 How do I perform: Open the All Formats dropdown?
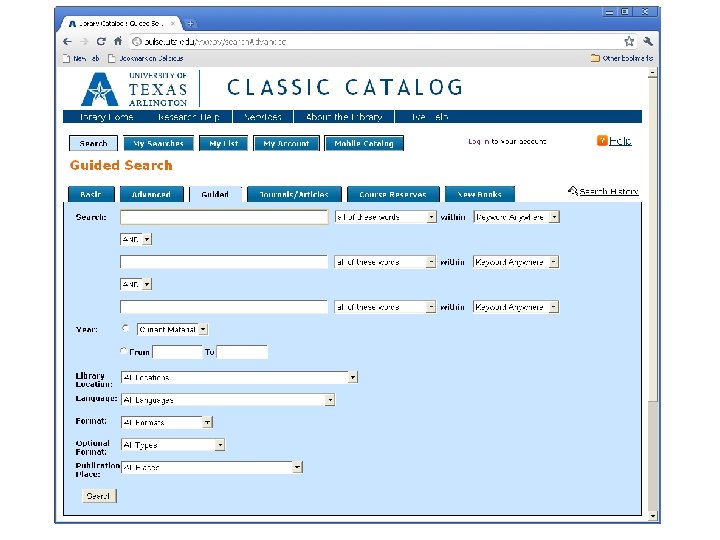167,422
